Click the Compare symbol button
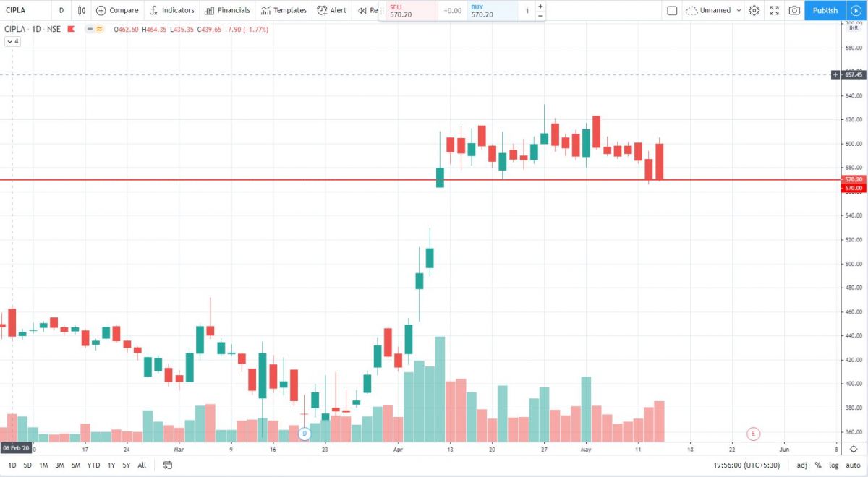The height and width of the screenshot is (477, 868). (x=116, y=10)
